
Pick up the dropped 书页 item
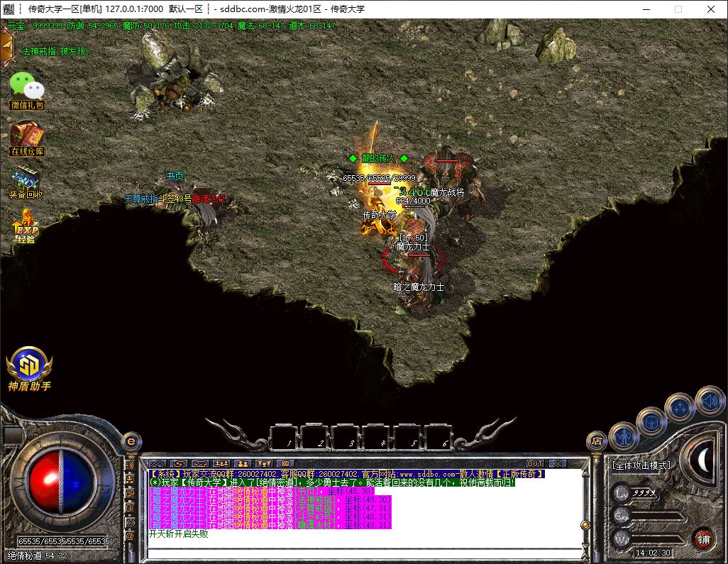(x=175, y=176)
